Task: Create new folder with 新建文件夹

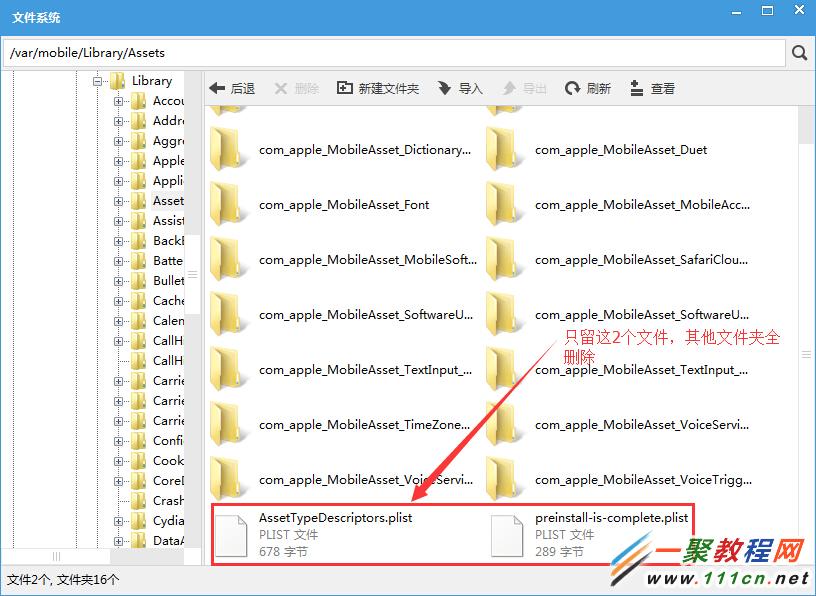Action: click(x=378, y=88)
